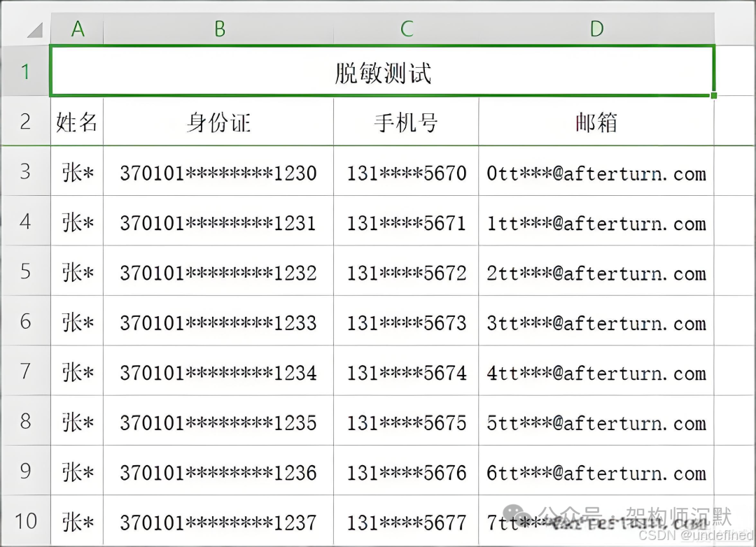Screen dimensions: 756x547
Task: Select ID cell 370101********1231
Action: tap(218, 222)
